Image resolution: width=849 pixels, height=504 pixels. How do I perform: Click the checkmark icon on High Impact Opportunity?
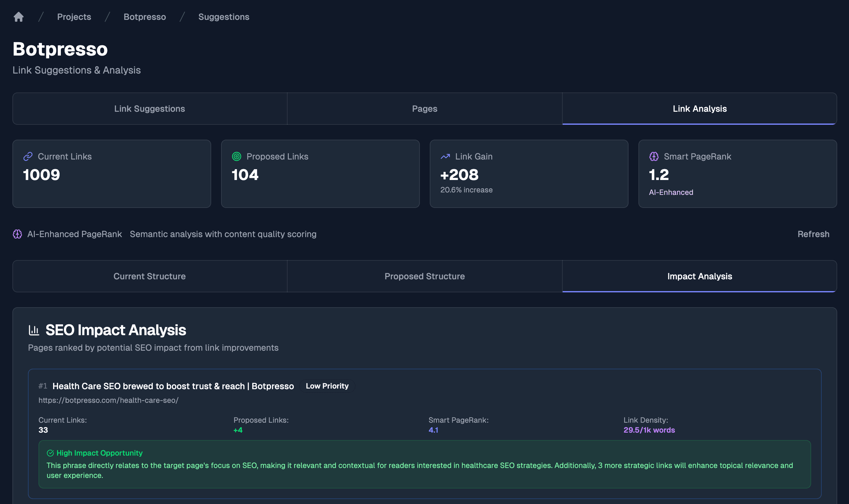pyautogui.click(x=50, y=453)
